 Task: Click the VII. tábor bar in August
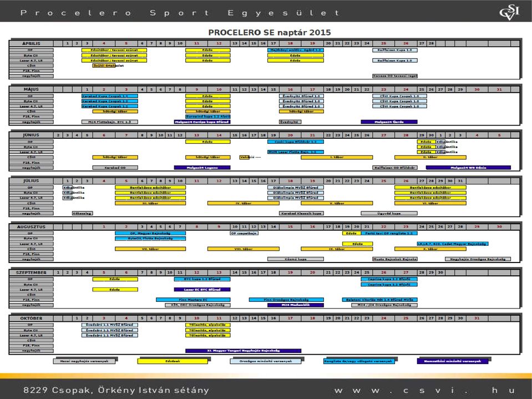150,249
